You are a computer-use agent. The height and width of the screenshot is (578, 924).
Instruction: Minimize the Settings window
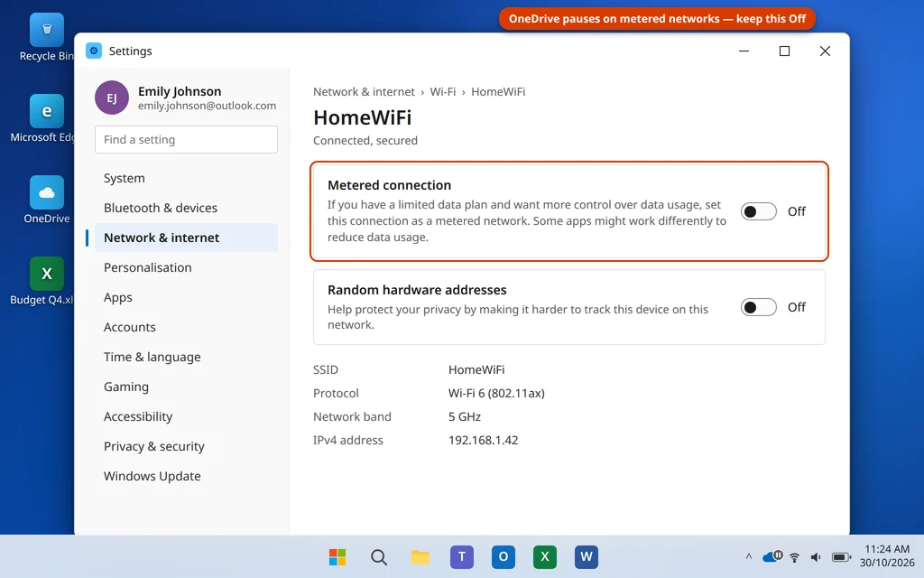[744, 51]
